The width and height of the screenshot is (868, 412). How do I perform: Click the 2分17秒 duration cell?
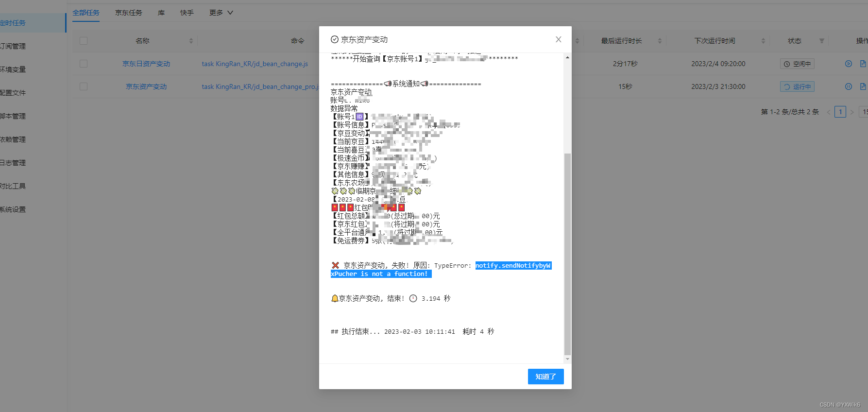click(x=625, y=64)
